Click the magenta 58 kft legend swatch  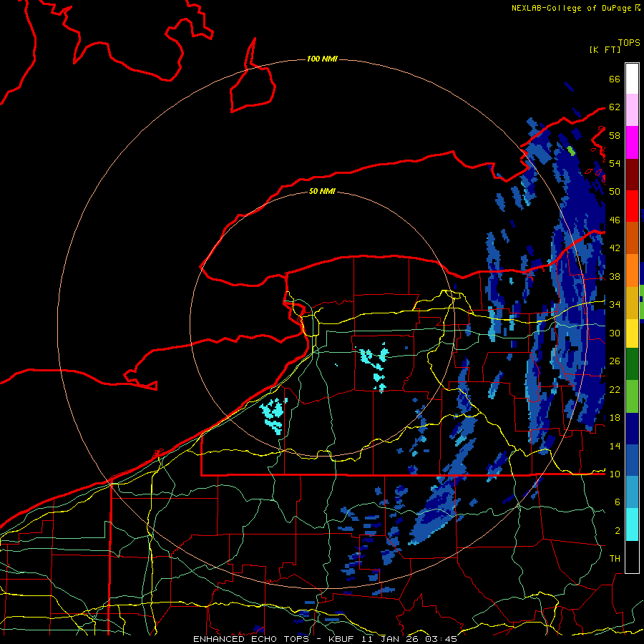click(632, 142)
